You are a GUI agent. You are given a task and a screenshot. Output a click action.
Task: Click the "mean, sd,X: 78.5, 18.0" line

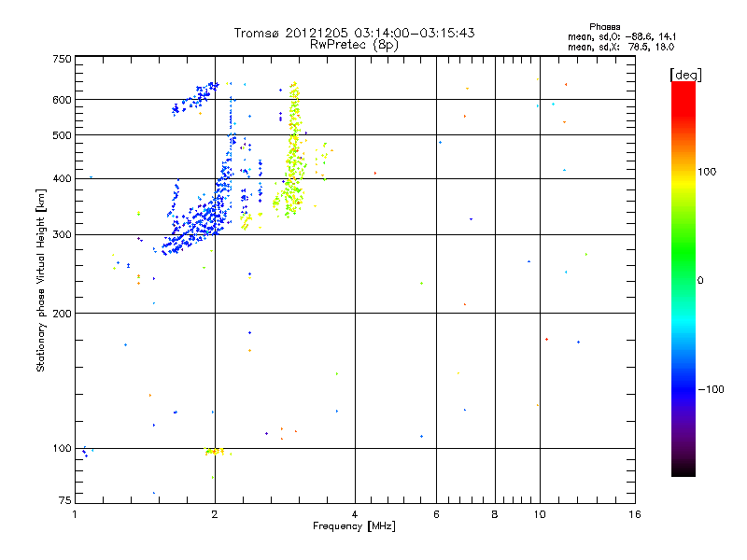coord(621,47)
